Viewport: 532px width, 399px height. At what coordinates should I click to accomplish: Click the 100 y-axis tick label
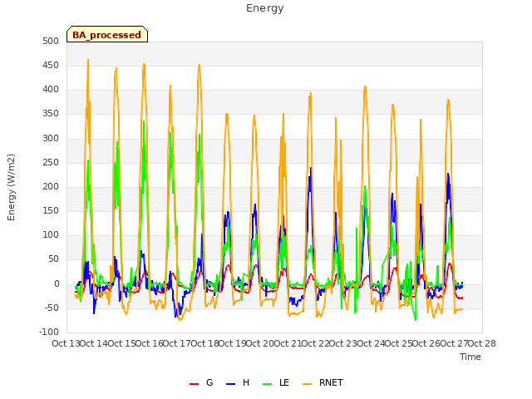click(x=51, y=234)
